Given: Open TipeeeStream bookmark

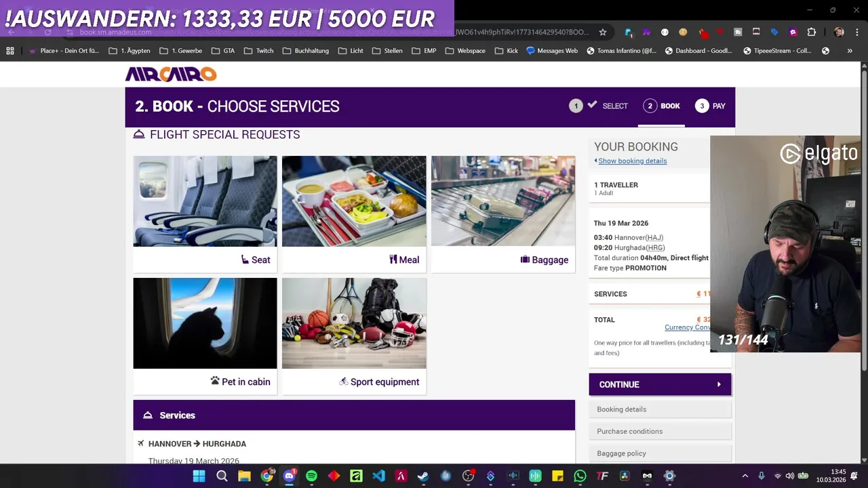Looking at the screenshot, I should tap(777, 51).
